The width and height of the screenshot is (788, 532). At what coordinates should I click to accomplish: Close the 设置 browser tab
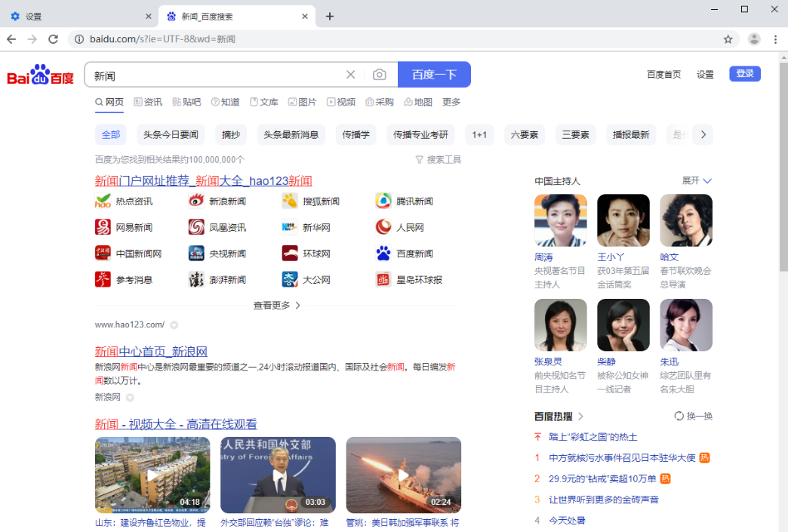pos(148,17)
